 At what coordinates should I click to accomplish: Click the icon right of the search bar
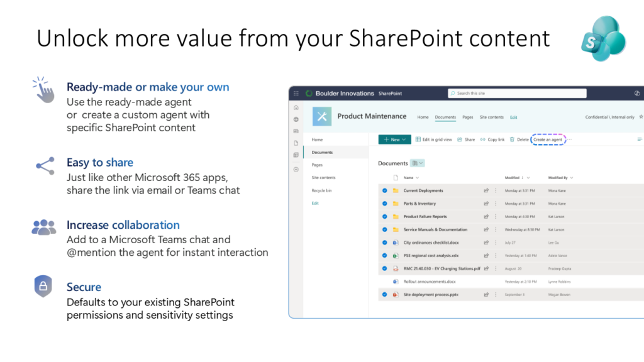[637, 93]
